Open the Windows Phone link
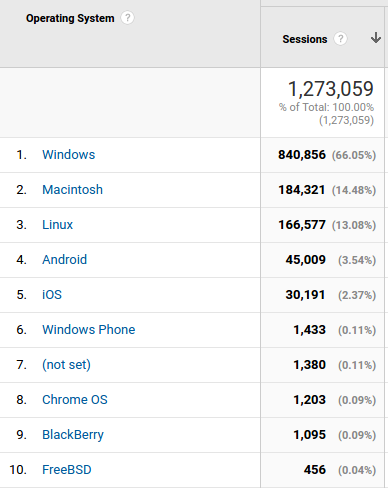 (89, 330)
